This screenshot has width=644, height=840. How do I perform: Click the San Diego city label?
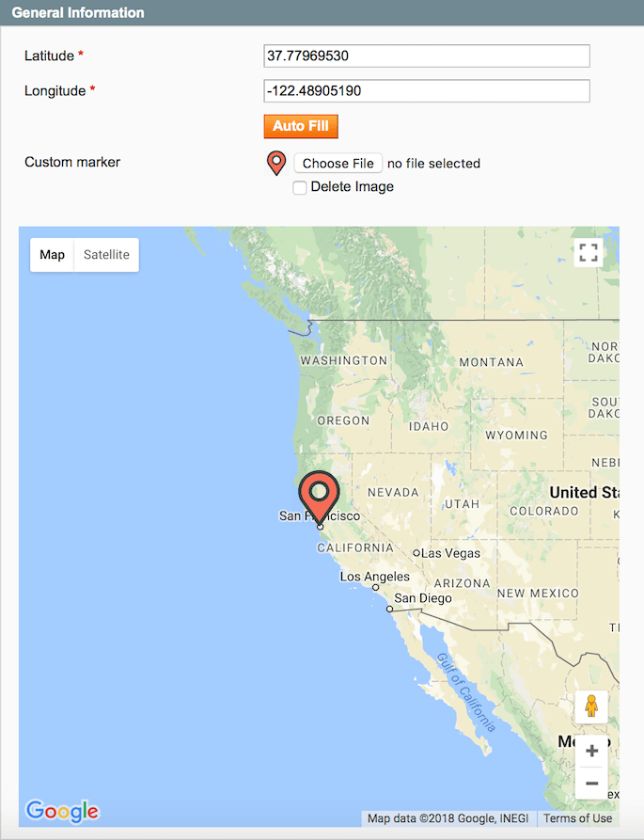point(422,598)
